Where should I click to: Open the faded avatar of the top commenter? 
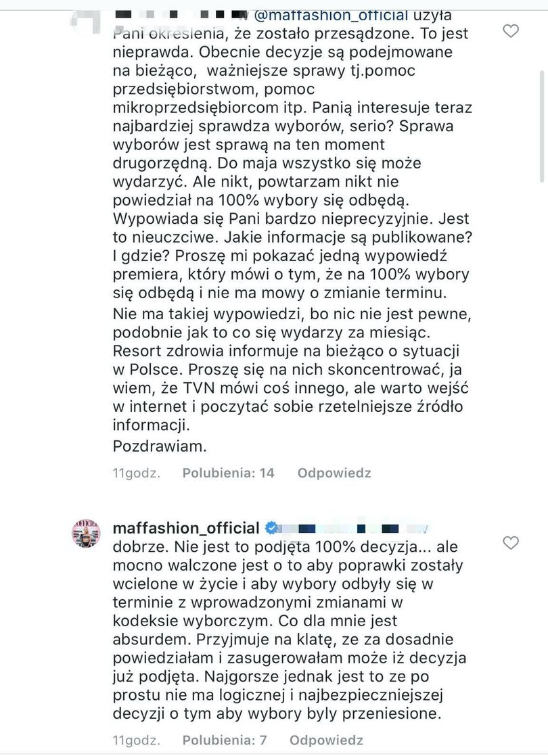86,20
